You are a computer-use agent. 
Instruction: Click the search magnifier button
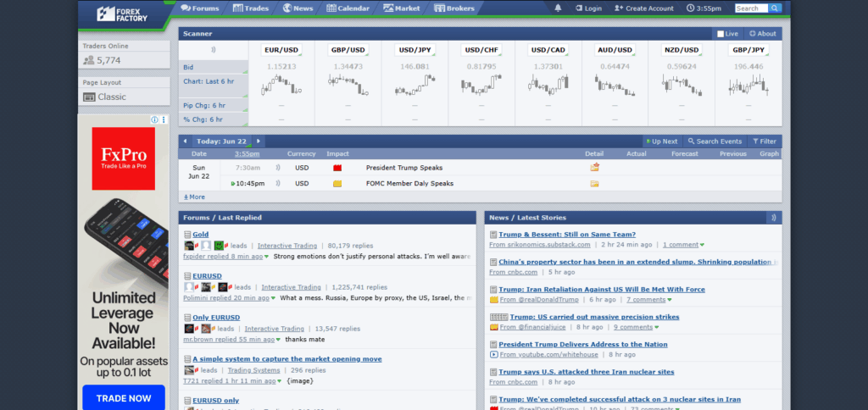tap(775, 8)
